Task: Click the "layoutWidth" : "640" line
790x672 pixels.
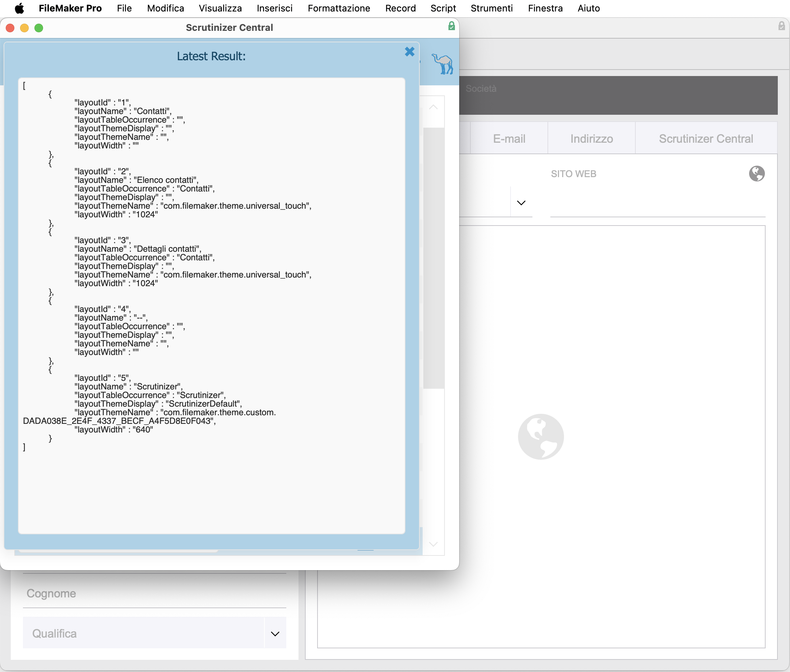Action: [x=114, y=429]
